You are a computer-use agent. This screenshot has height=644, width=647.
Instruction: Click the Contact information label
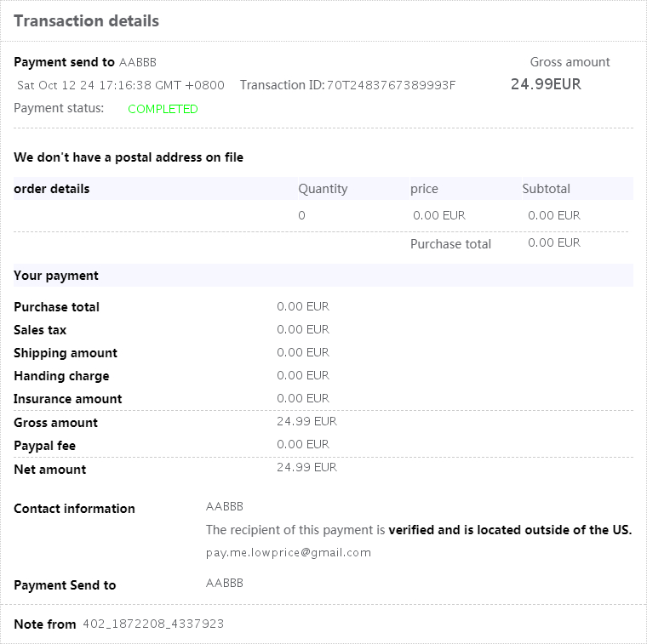tap(74, 509)
